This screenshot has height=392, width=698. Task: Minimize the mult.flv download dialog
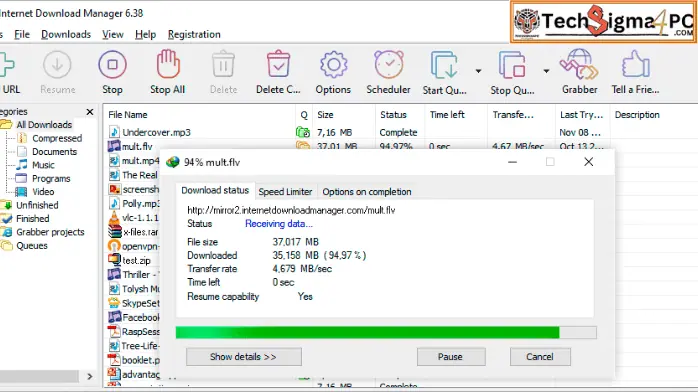tap(512, 162)
